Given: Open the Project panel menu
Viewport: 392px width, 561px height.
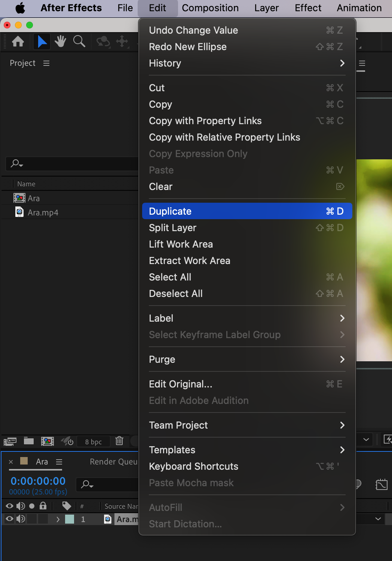Looking at the screenshot, I should 46,63.
